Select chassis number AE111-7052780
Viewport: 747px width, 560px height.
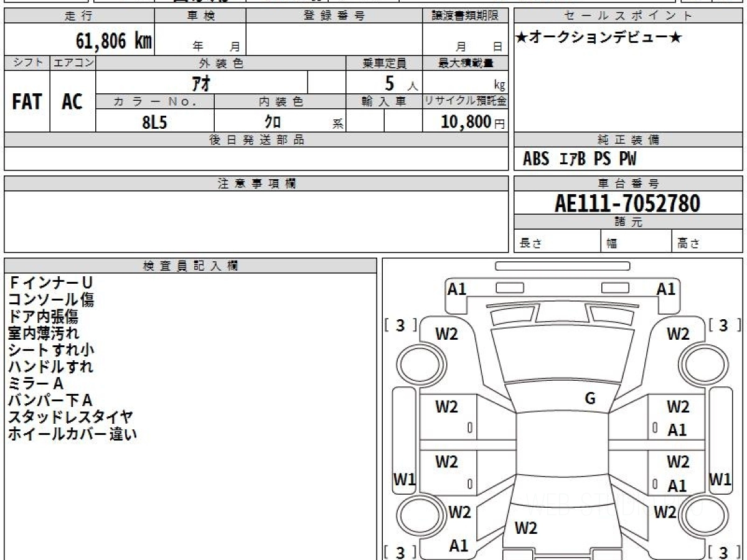pyautogui.click(x=627, y=203)
